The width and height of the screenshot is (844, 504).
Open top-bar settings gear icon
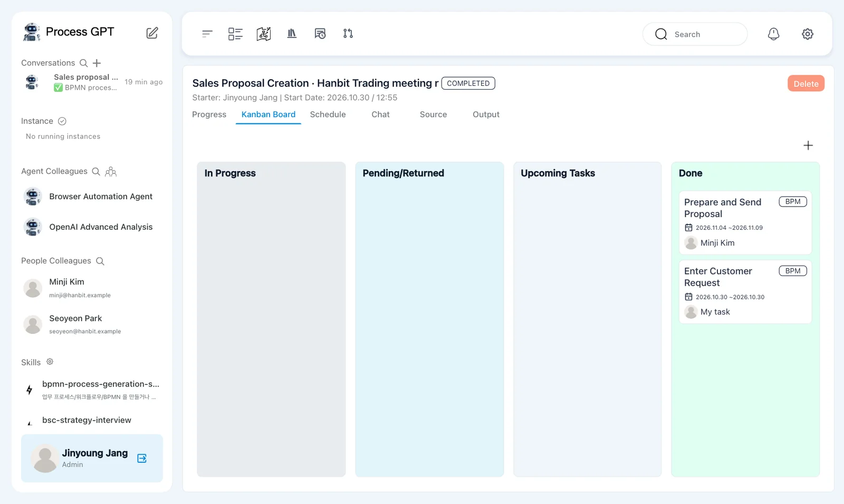(x=808, y=34)
